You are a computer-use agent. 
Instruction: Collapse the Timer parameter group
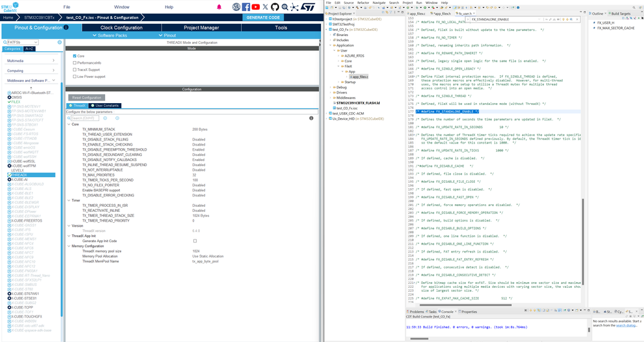click(x=69, y=200)
